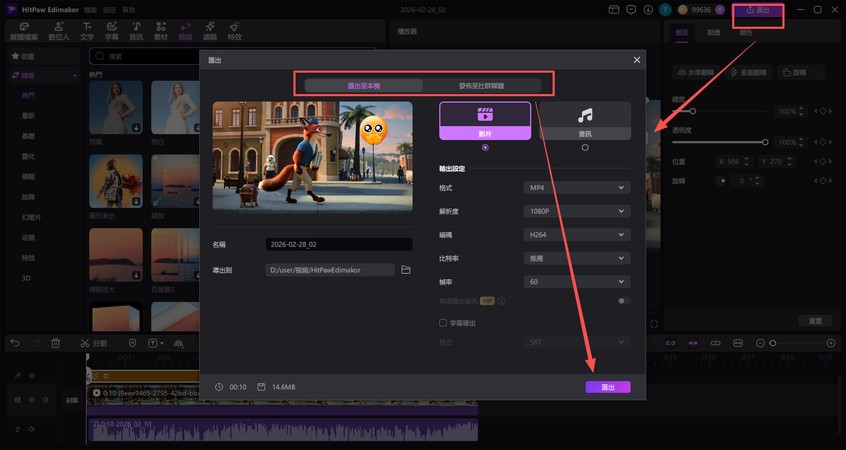Click info icon next to VIP badge

(x=501, y=301)
